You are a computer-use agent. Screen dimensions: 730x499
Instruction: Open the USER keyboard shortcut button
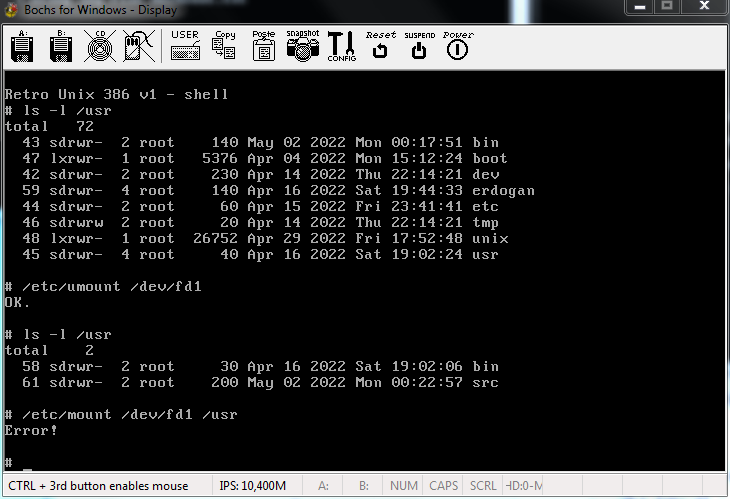pyautogui.click(x=185, y=46)
